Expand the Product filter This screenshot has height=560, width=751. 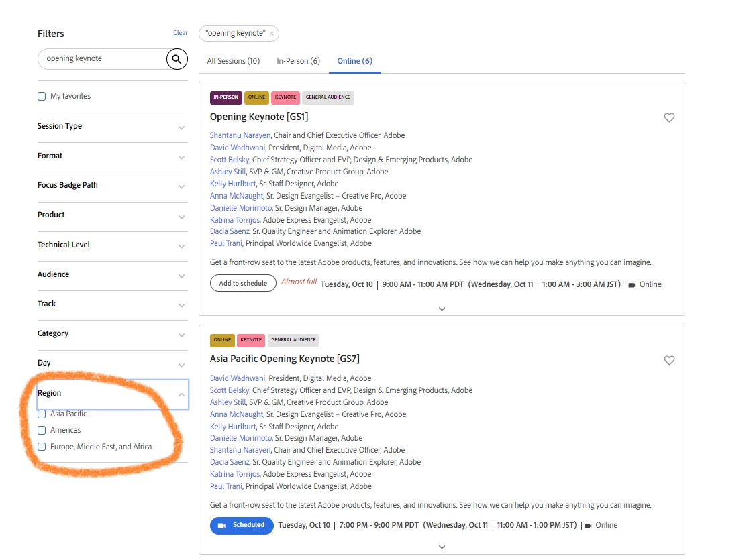point(113,216)
